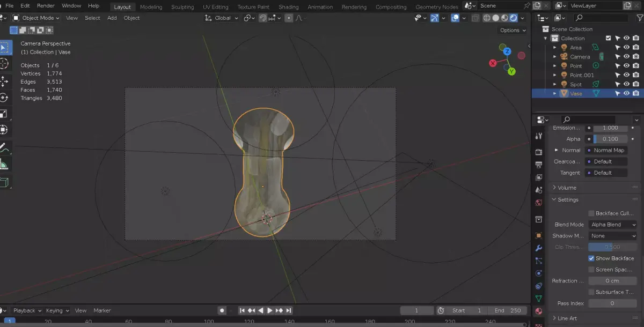Screen dimensions: 644x327
Task: Enable Subsurface Translucency checkbox
Action: [591, 292]
